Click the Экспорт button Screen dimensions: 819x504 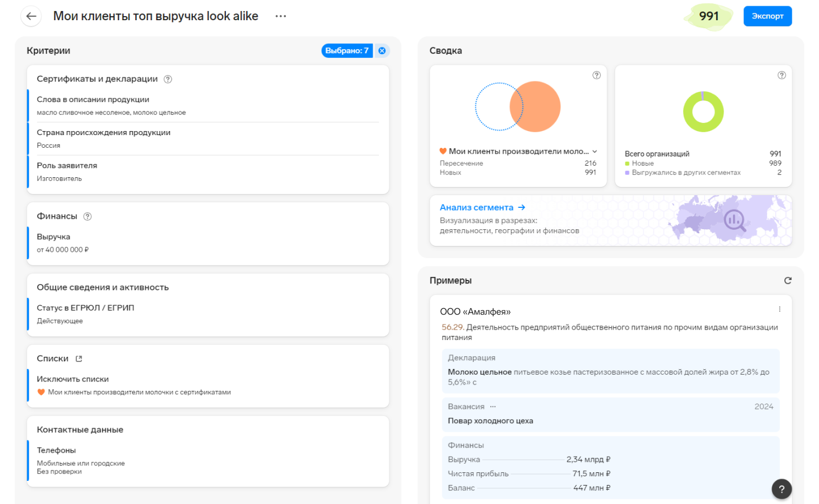click(768, 16)
